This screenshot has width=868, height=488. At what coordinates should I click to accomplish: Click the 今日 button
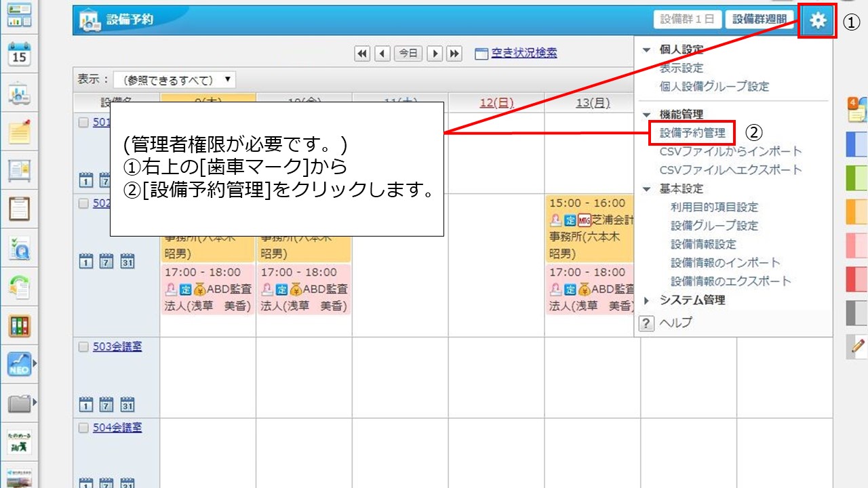tap(408, 54)
